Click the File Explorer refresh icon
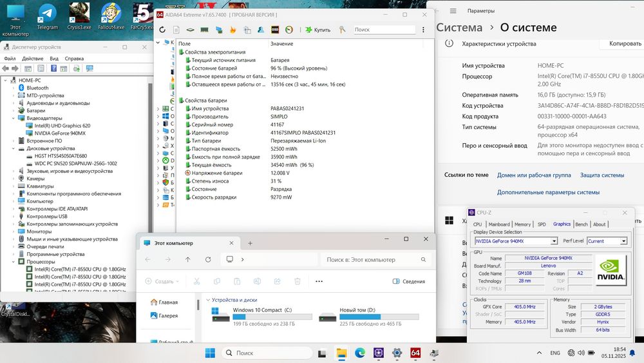Screen dimensions: 644x363 pyautogui.click(x=208, y=259)
